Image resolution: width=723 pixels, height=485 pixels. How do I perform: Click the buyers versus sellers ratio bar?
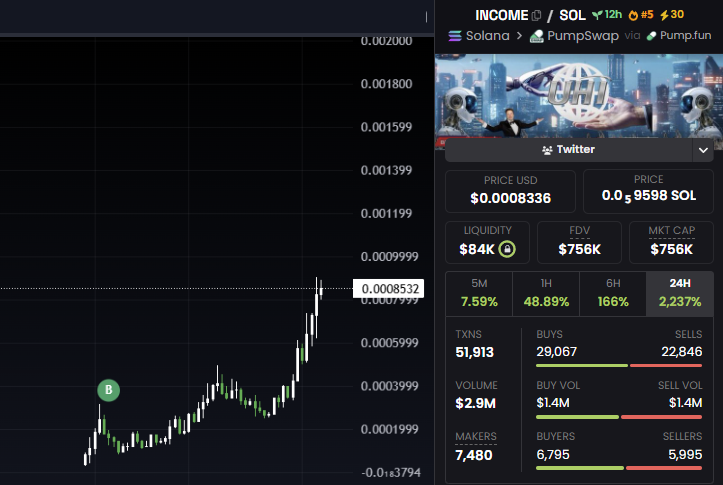point(619,468)
